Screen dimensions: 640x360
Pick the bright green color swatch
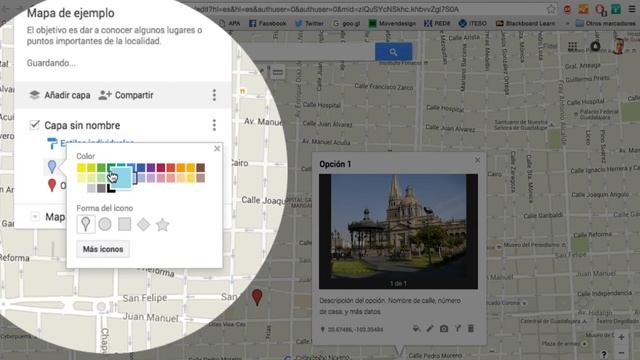101,168
